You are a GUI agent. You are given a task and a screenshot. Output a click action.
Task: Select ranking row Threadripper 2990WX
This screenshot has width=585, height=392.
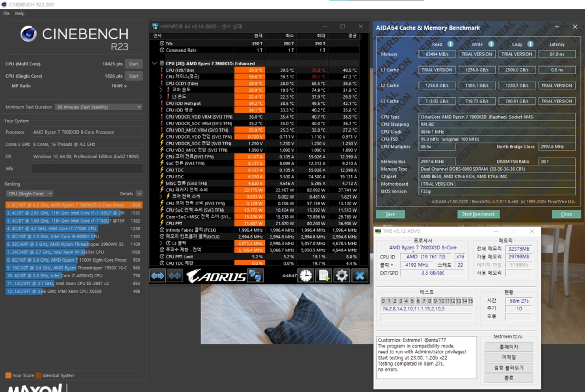click(x=74, y=244)
